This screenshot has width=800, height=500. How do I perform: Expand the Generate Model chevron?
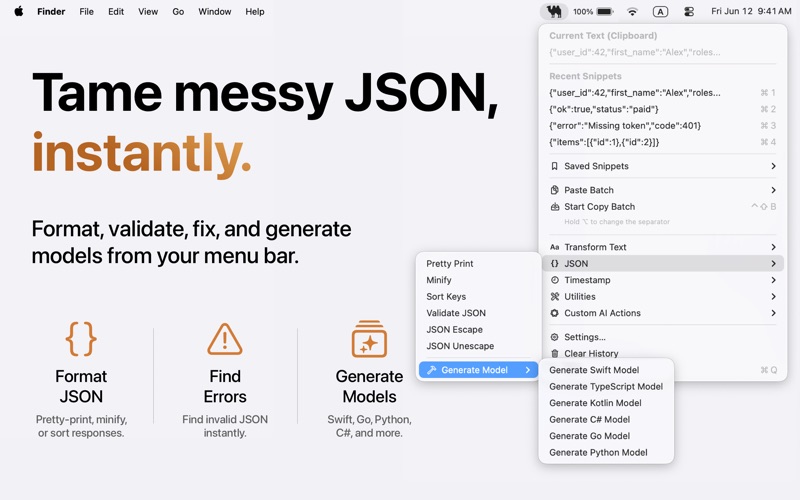[x=528, y=370]
